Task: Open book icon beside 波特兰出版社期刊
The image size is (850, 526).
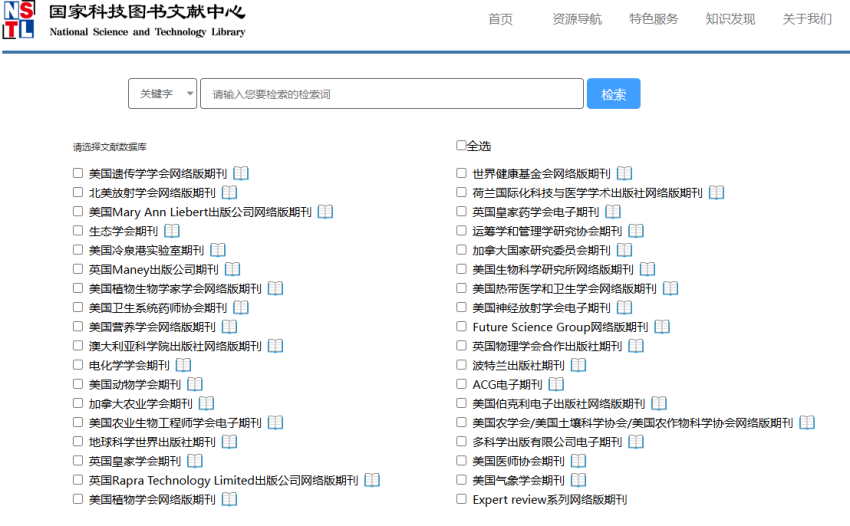Action: [578, 365]
